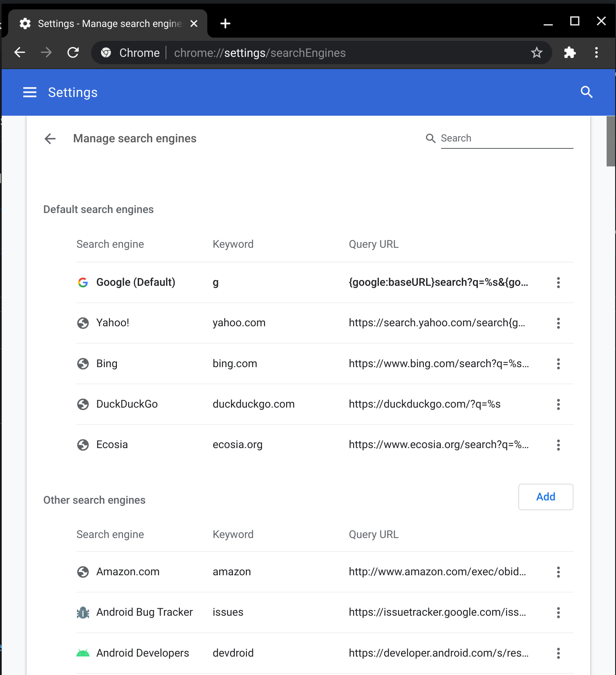Open the Extensions puzzle icon
The width and height of the screenshot is (616, 675).
[569, 52]
